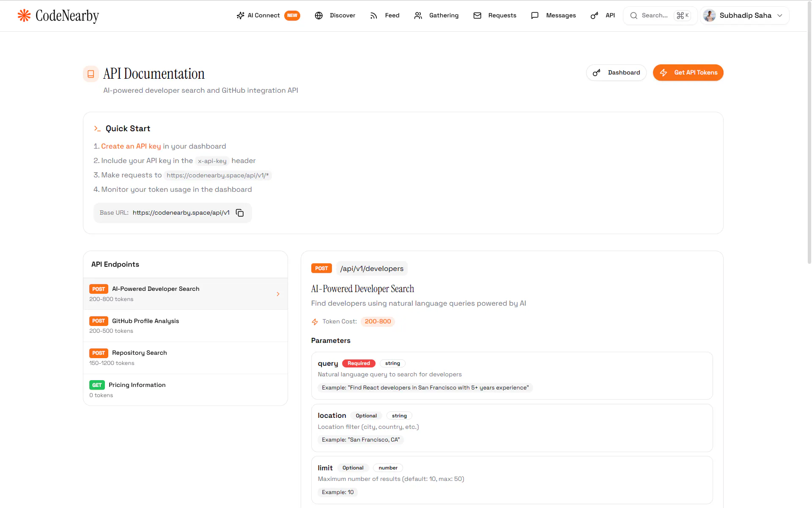Click the 'Example: 10' text

point(337,492)
